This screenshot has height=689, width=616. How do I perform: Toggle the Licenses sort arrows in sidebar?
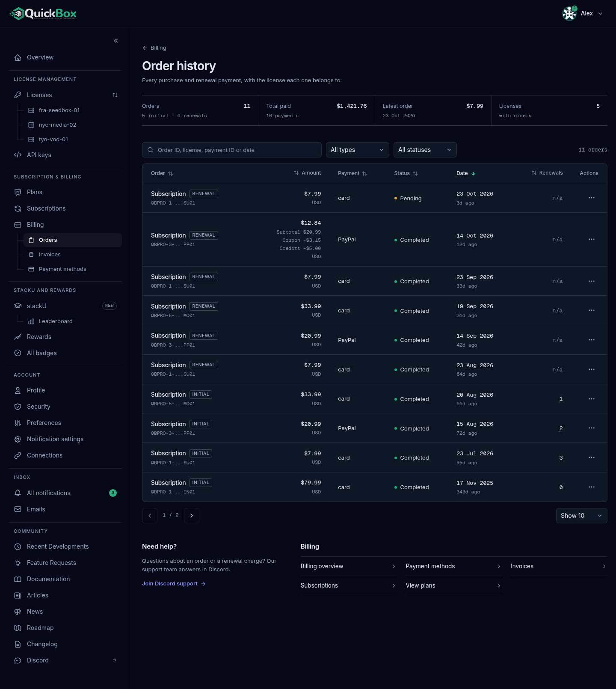point(115,95)
